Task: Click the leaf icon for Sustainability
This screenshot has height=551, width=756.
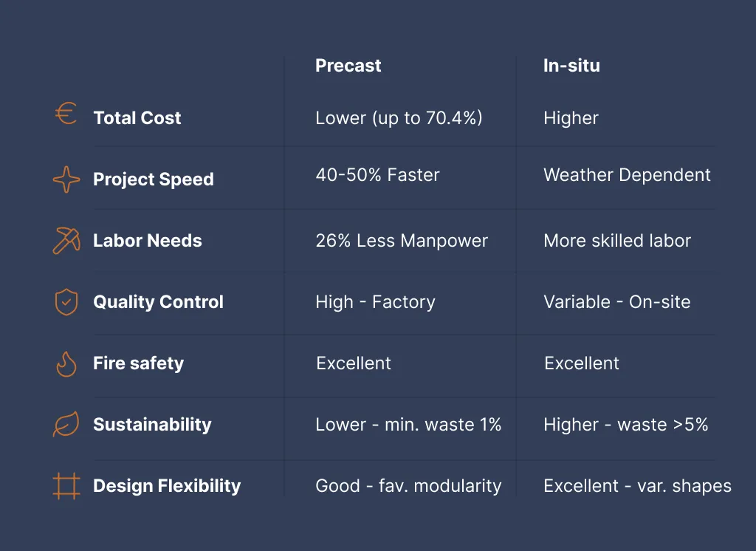Action: click(66, 424)
